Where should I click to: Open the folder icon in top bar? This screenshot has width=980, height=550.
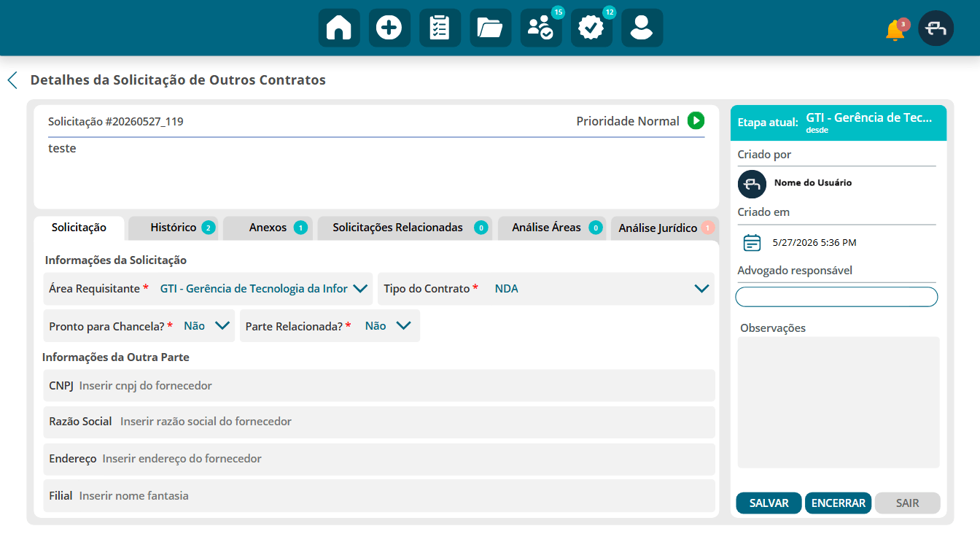click(490, 28)
